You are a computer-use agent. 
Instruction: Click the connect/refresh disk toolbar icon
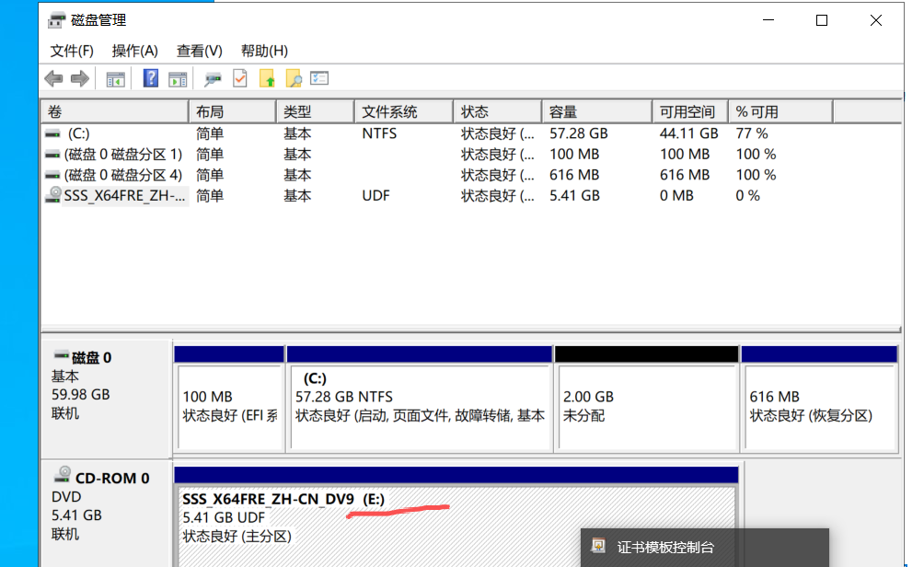[x=214, y=79]
